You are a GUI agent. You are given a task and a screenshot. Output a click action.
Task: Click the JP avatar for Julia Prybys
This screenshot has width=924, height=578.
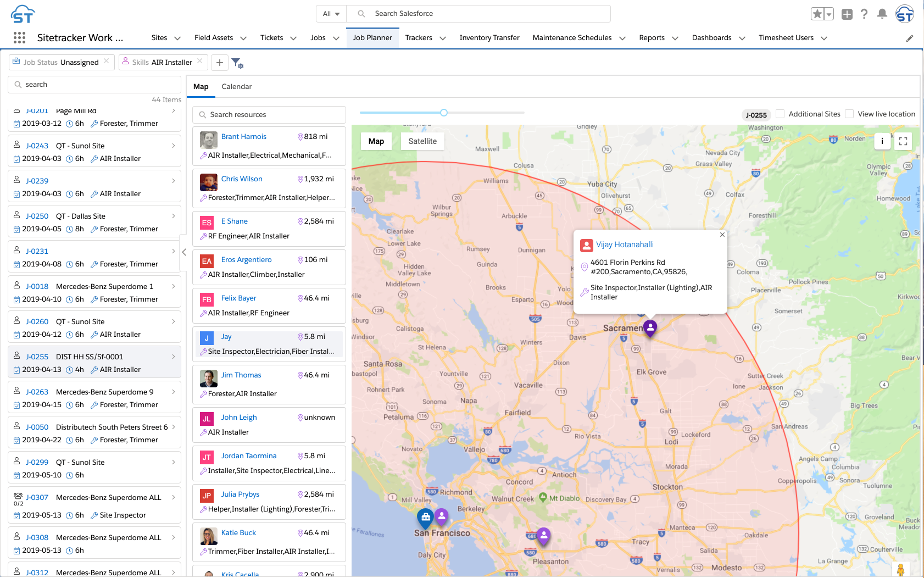click(207, 496)
